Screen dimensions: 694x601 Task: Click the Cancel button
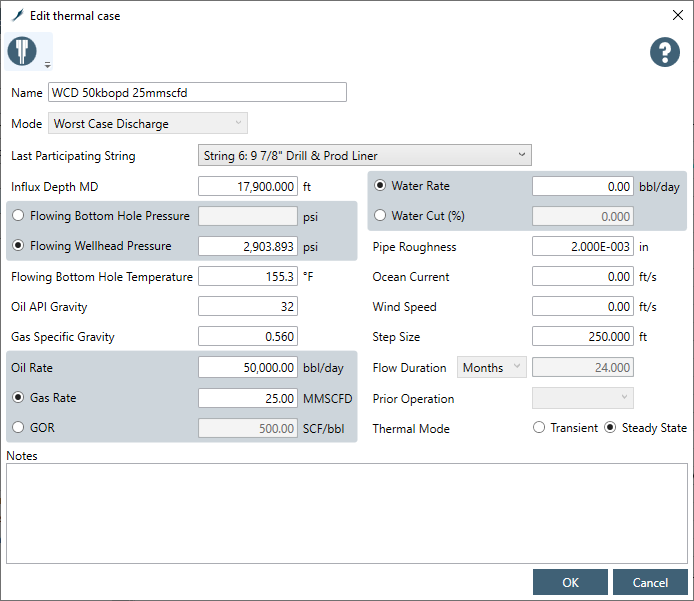tap(650, 582)
